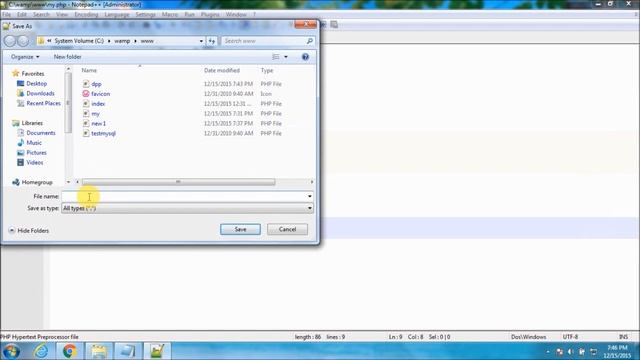
Task: Switch to Notepad++ taskbar icon
Action: coord(157,351)
